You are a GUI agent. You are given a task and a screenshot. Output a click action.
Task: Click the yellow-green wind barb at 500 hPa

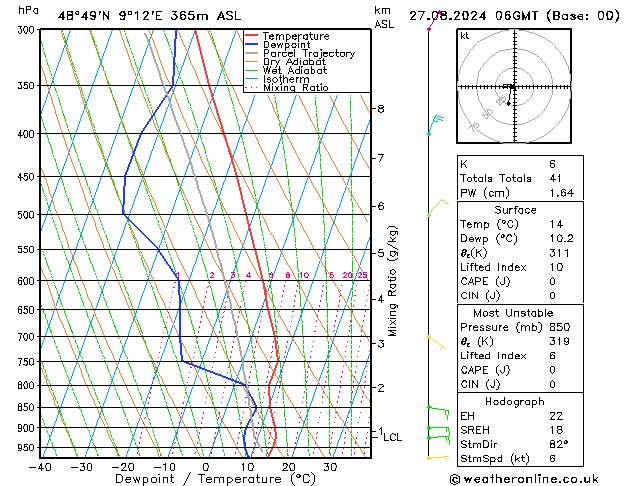(x=438, y=207)
